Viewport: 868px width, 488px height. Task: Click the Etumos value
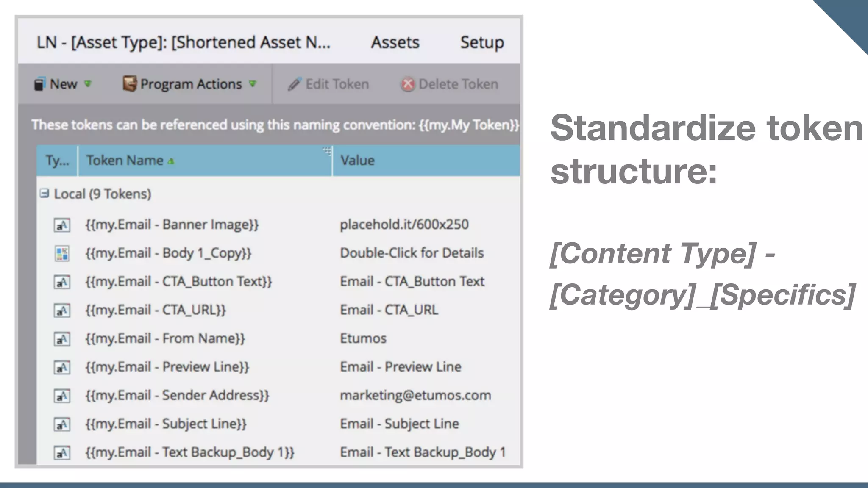point(363,338)
